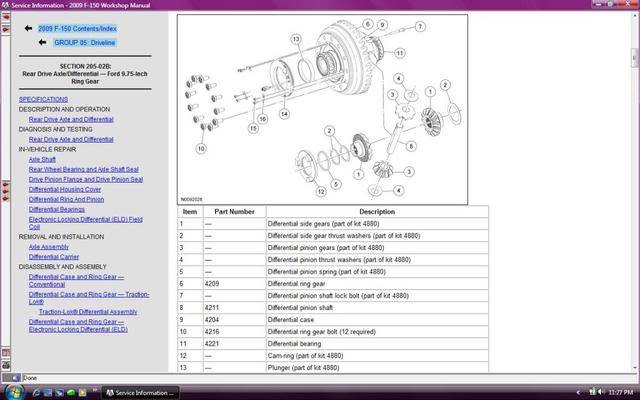Viewport: 640px width, 400px height.
Task: Click the 'Part Number' column header
Action: (x=234, y=211)
